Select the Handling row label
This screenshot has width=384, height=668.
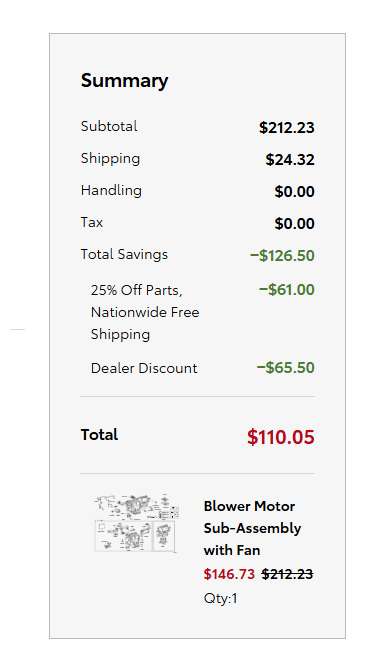(111, 190)
